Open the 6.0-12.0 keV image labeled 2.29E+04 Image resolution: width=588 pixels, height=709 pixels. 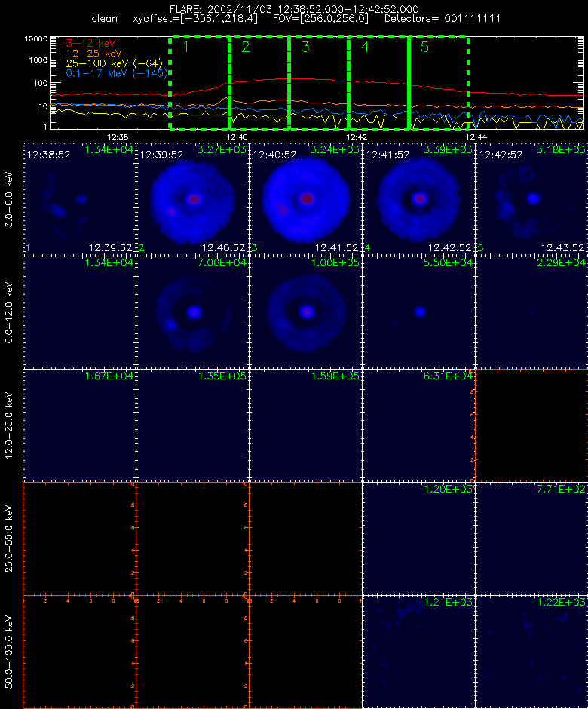(531, 312)
